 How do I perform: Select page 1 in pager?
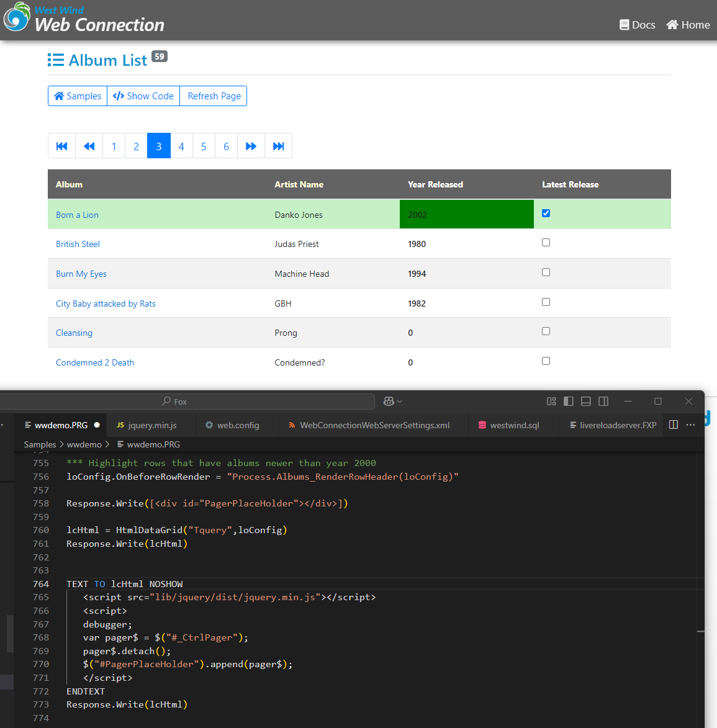[x=114, y=146]
